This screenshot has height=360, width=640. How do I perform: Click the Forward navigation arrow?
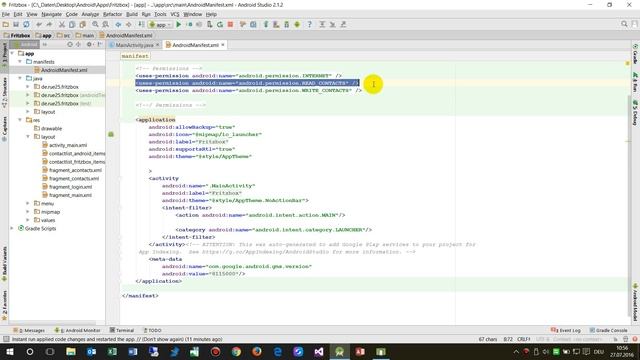pos(128,24)
